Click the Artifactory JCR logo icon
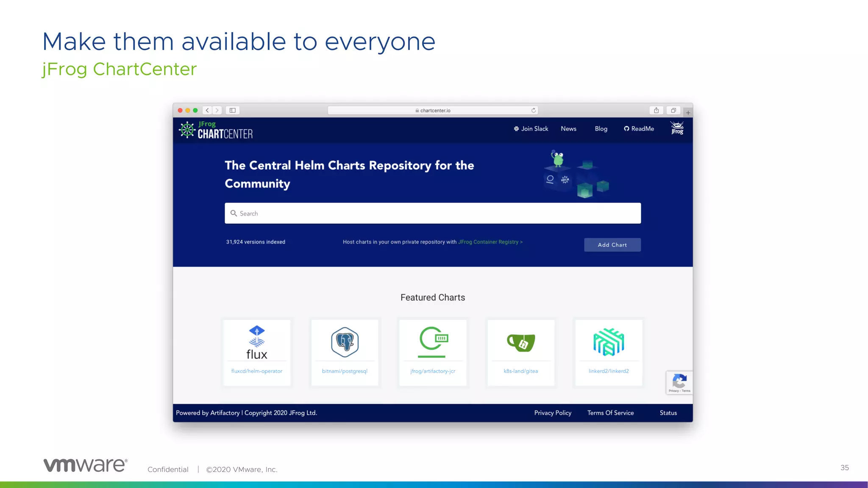 [433, 342]
